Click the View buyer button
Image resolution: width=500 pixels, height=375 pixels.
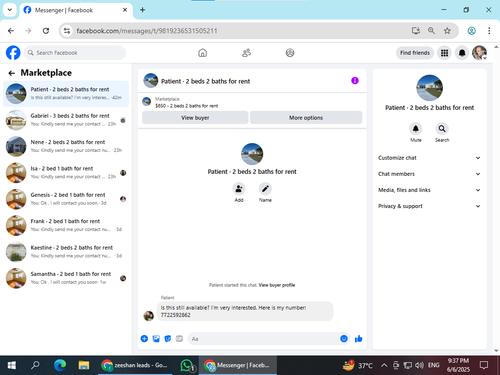(195, 118)
